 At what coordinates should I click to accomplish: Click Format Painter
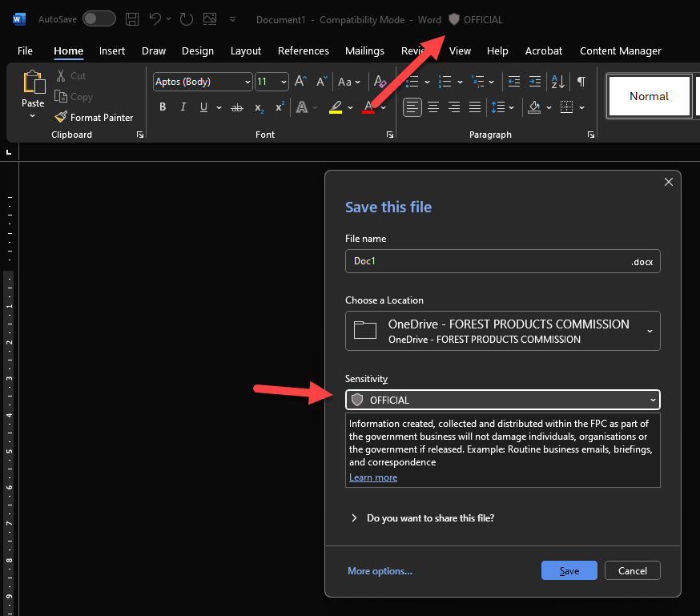(x=95, y=118)
